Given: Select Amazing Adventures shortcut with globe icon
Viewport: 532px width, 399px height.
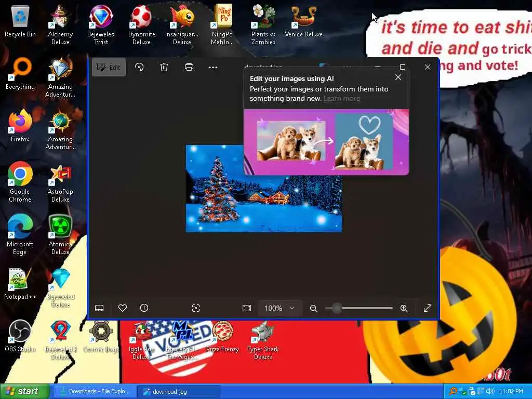Looking at the screenshot, I should [x=60, y=130].
